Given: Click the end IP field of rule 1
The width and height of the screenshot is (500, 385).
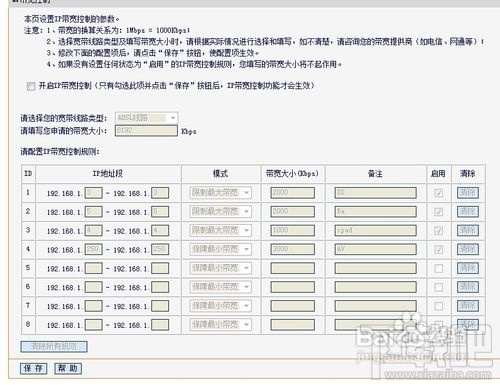Looking at the screenshot, I should 160,193.
